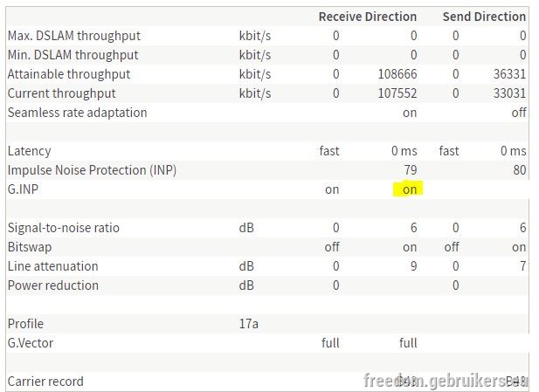Click current send value 33031
Screen dimensions: 539x392
(509, 93)
